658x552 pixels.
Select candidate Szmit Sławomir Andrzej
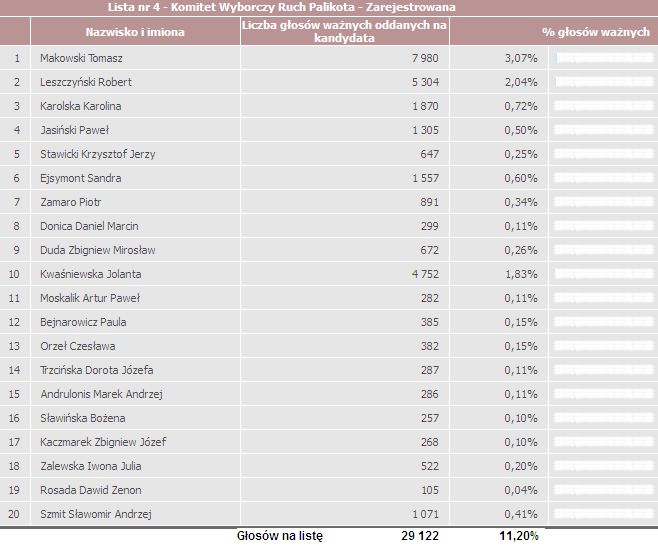click(96, 514)
